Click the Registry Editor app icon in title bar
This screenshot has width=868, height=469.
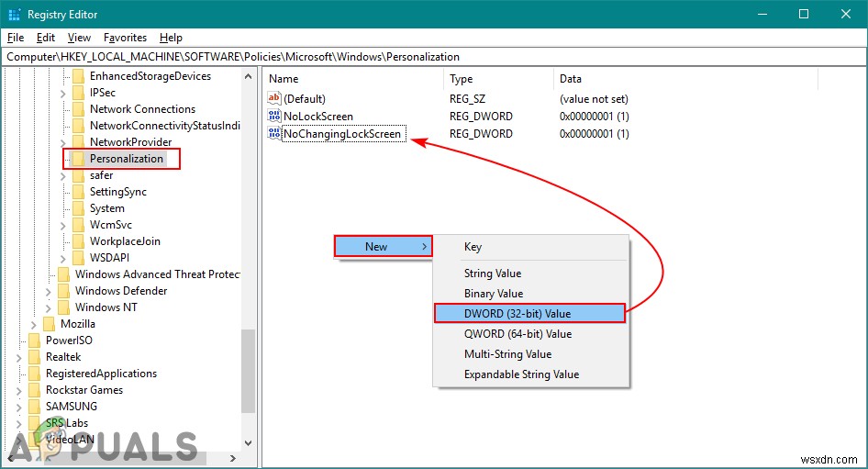tap(14, 15)
